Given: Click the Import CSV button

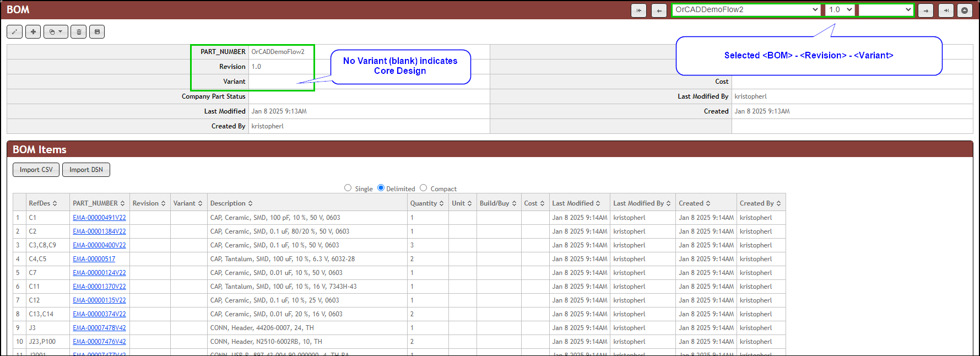Looking at the screenshot, I should point(36,170).
